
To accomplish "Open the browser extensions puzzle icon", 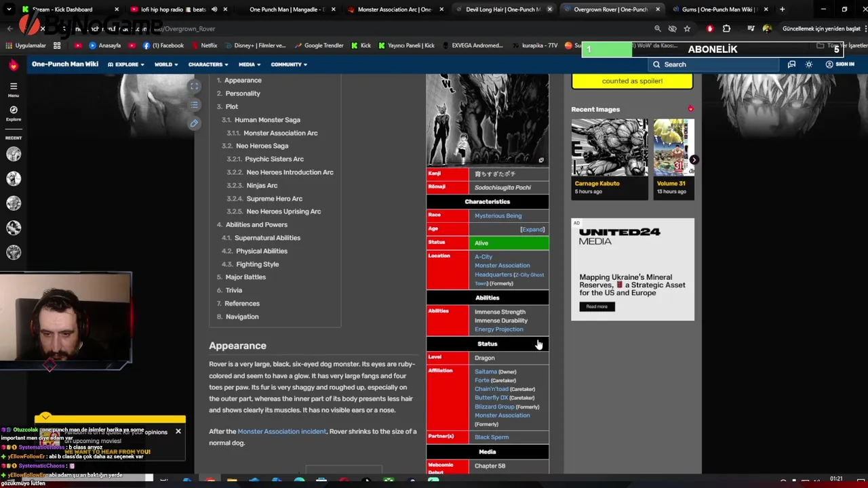I will (x=726, y=28).
